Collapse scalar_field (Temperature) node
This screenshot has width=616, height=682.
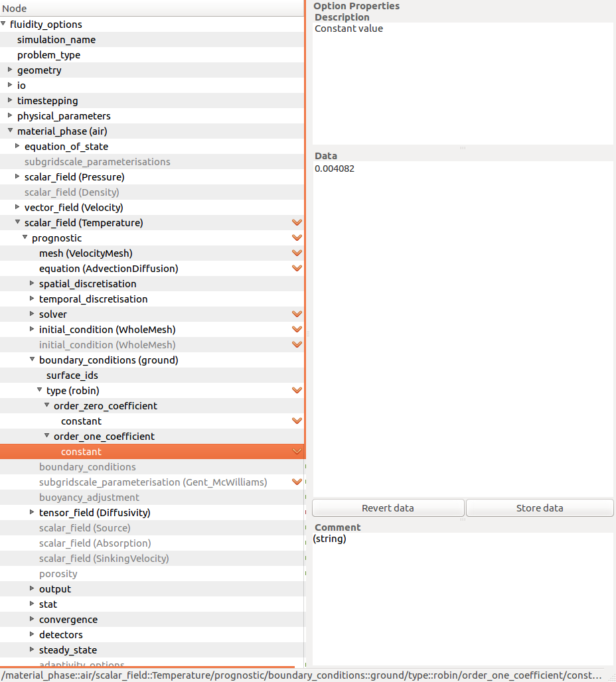[x=17, y=222]
